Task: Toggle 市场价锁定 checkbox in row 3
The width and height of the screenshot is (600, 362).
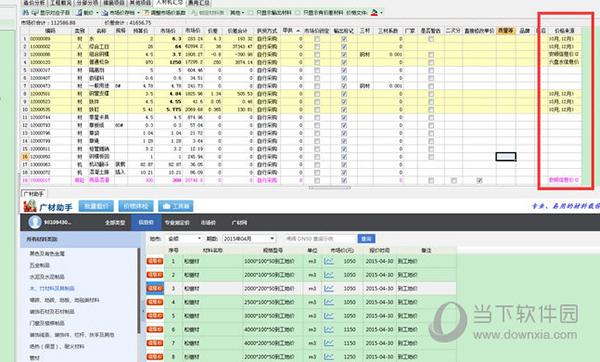Action: [317, 54]
